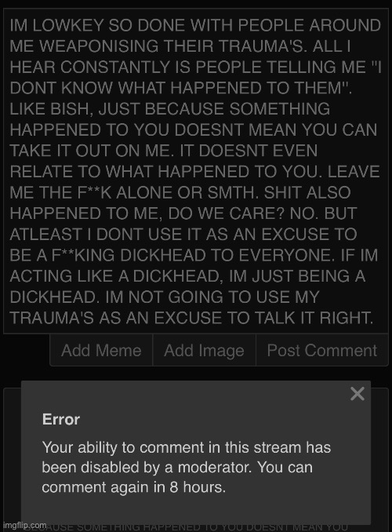Close the Error dialog with the X icon
The image size is (392, 532).
(357, 394)
